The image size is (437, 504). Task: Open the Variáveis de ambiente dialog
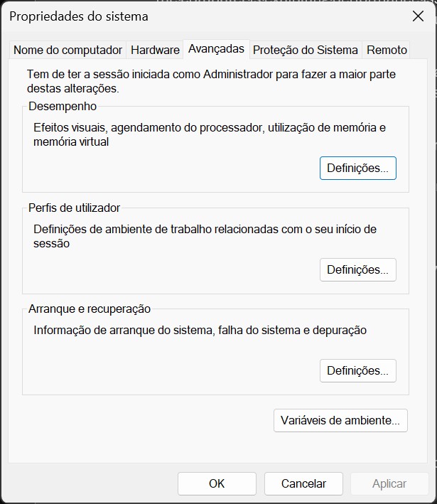tap(340, 420)
